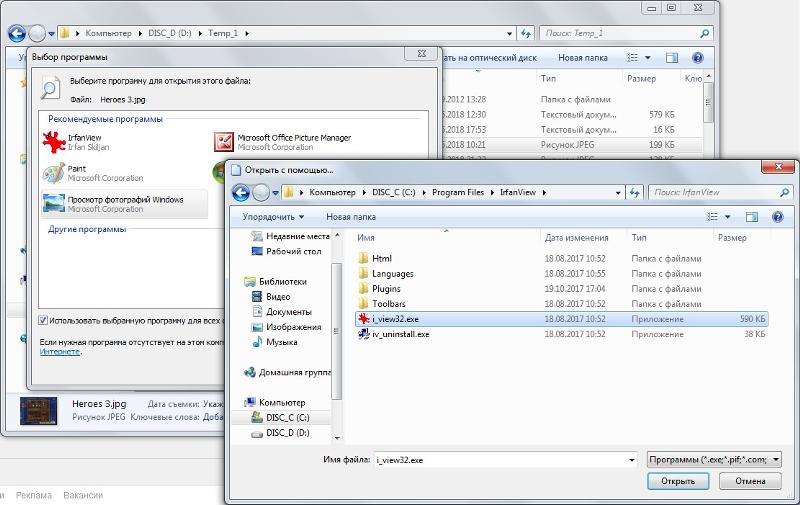Click IrfanView breadcrumb segment

(518, 192)
